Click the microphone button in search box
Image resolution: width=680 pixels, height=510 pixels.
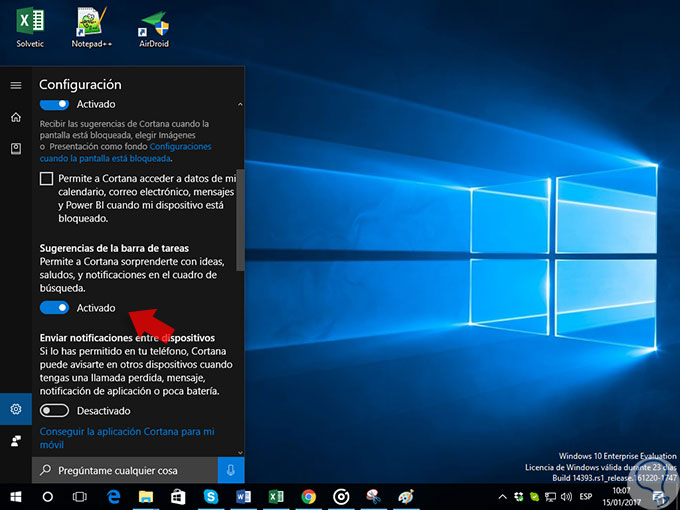pos(231,470)
